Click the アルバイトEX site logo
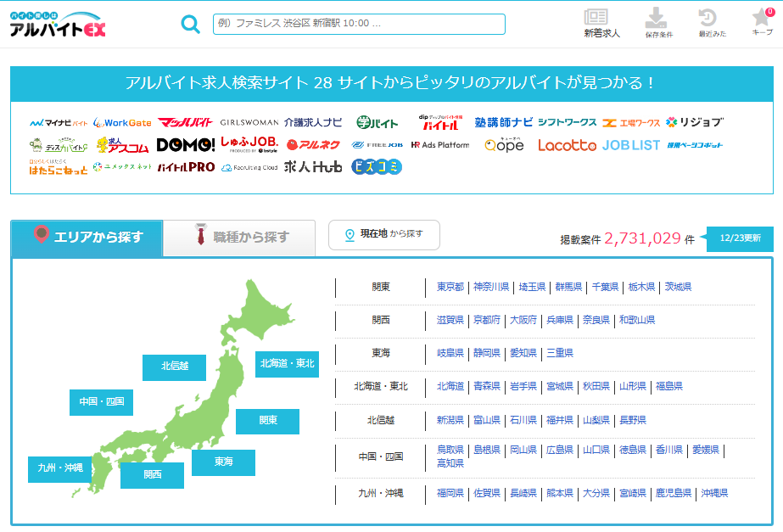The height and width of the screenshot is (532, 783). [59, 25]
